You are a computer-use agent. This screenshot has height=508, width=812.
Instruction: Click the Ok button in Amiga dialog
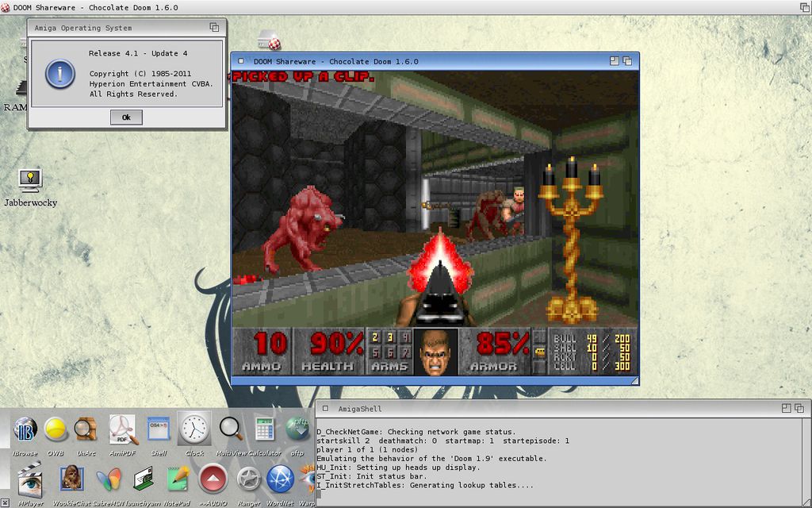tap(126, 117)
